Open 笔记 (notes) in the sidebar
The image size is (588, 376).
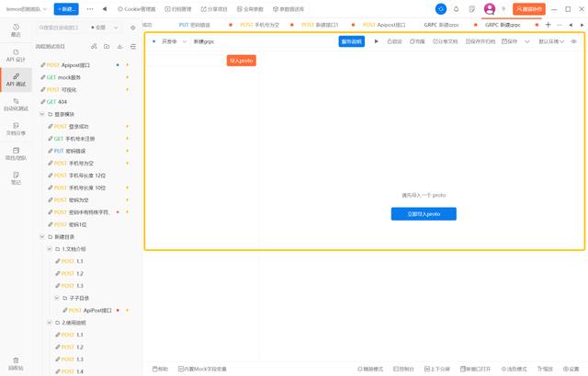pos(16,177)
